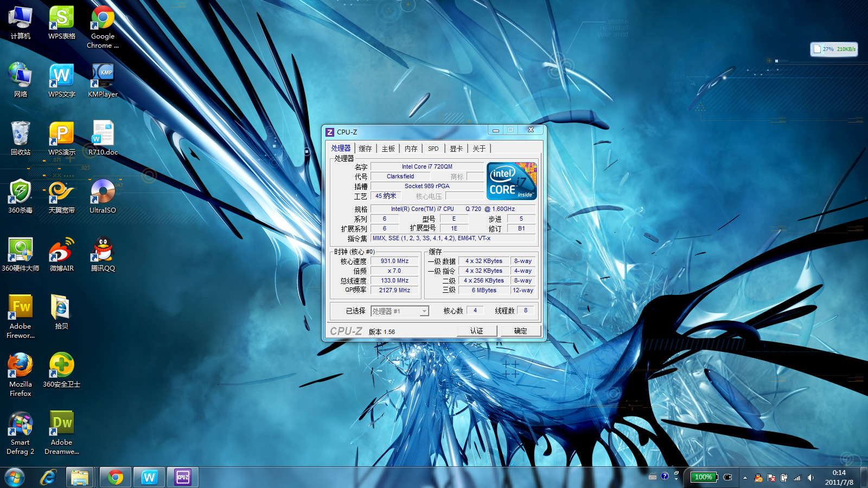Open the 网络 network icon

click(x=21, y=80)
